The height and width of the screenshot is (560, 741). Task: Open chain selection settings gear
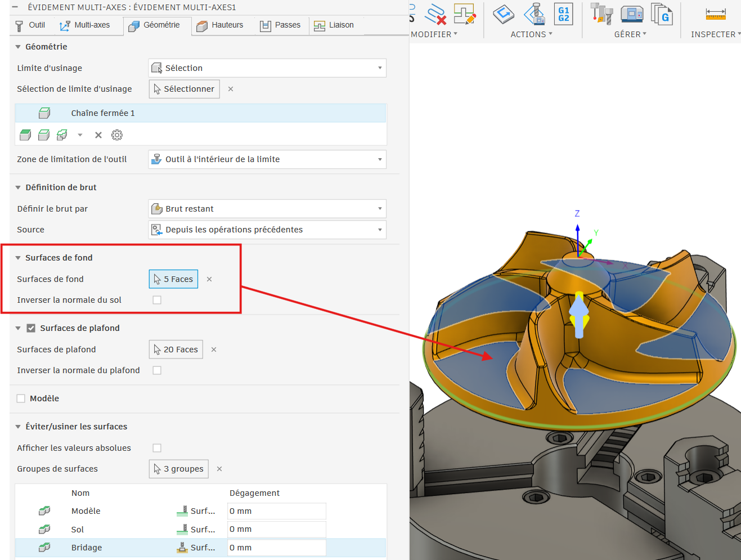(117, 135)
